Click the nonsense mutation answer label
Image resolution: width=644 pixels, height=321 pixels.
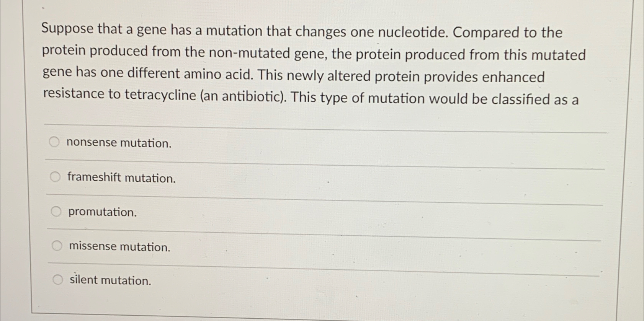(x=118, y=143)
